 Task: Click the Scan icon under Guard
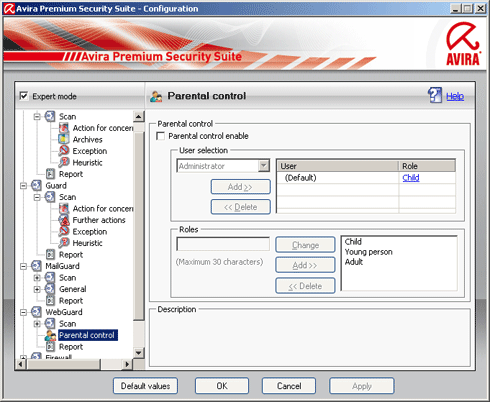point(50,197)
